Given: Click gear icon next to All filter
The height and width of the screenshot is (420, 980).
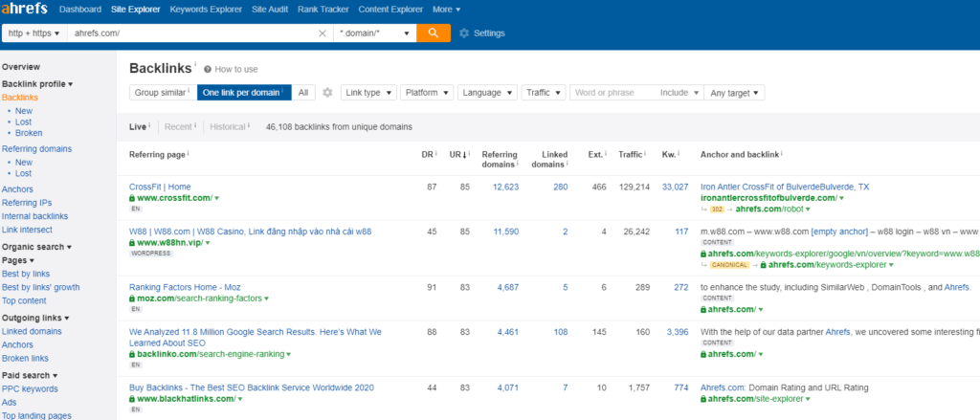Looking at the screenshot, I should (327, 93).
